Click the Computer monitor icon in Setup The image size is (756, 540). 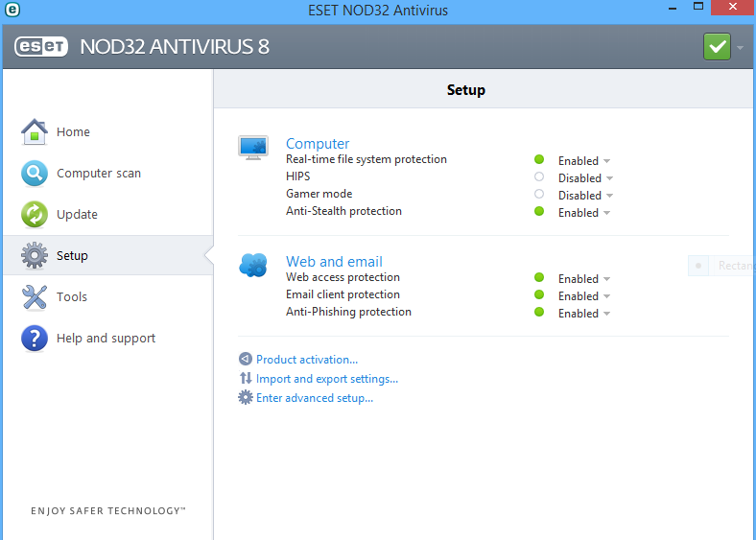[253, 148]
